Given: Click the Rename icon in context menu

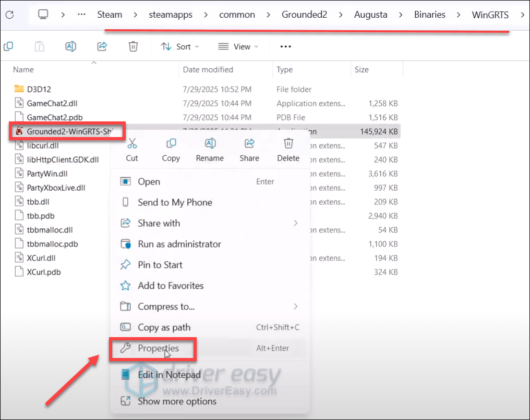Looking at the screenshot, I should point(210,143).
